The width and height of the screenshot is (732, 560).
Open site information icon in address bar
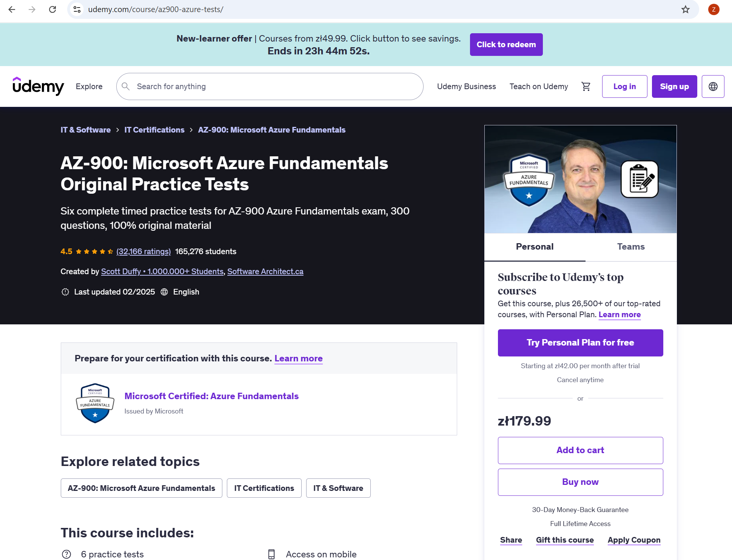click(77, 9)
